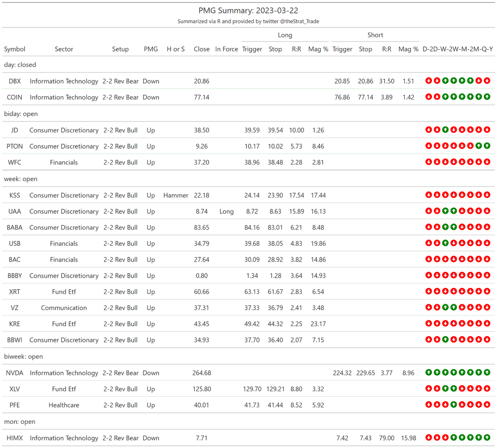Screen dimensions: 497x448
Task: Select the daily (D) red arrow in DBX row
Action: [429, 81]
